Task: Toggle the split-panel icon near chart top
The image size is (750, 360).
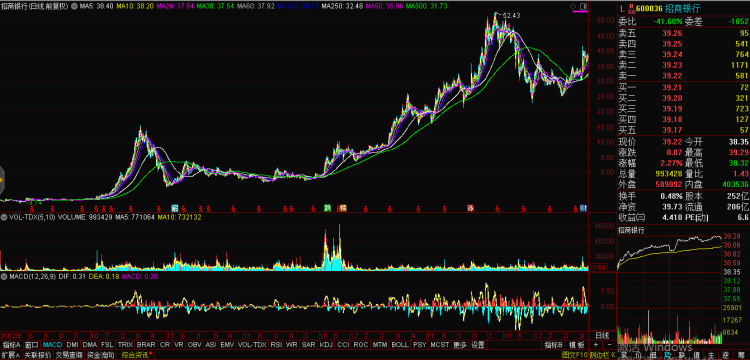Action: [583, 6]
